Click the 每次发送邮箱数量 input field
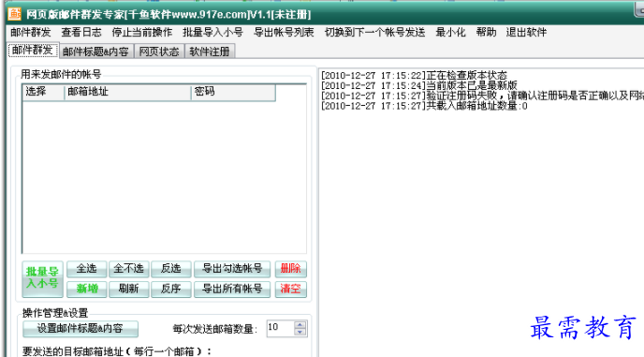The width and height of the screenshot is (644, 357). (280, 328)
